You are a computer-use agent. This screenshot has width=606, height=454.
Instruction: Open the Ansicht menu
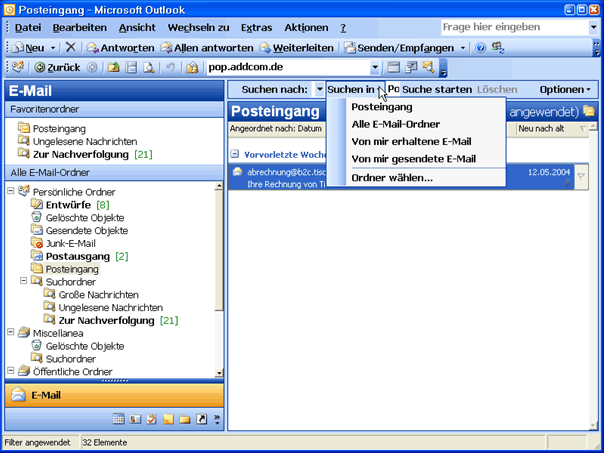pos(137,28)
